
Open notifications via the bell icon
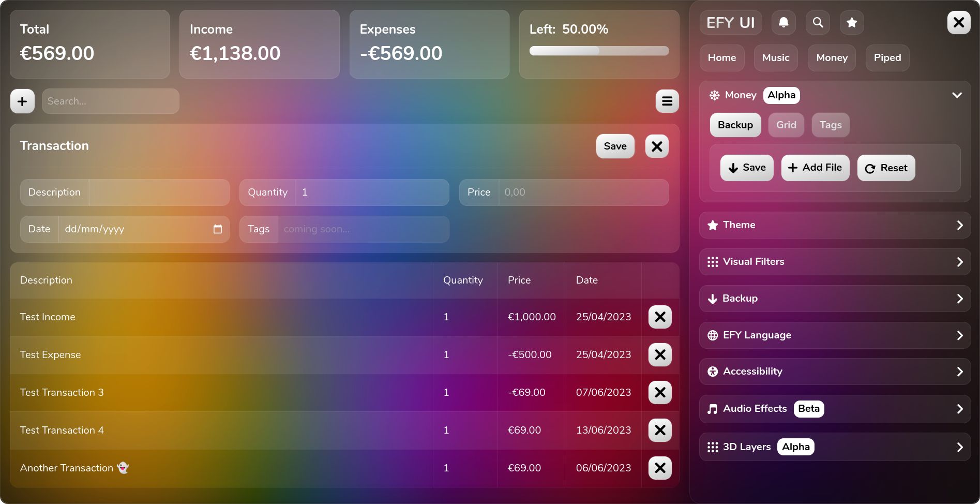point(783,22)
